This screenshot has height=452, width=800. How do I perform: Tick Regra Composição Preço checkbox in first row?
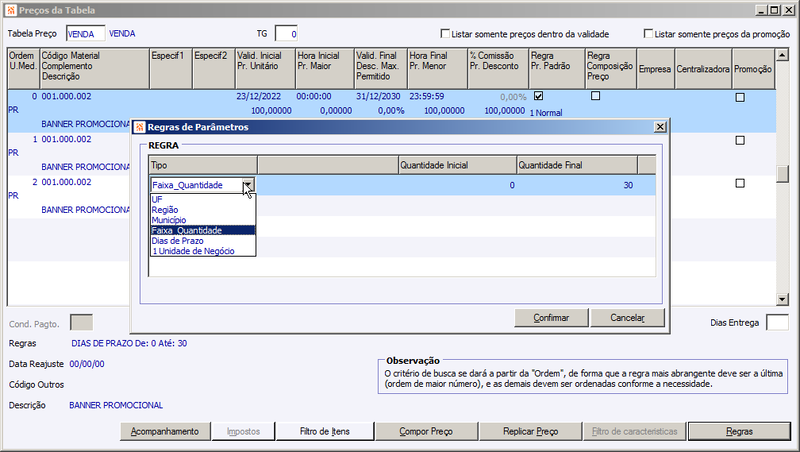pos(595,96)
